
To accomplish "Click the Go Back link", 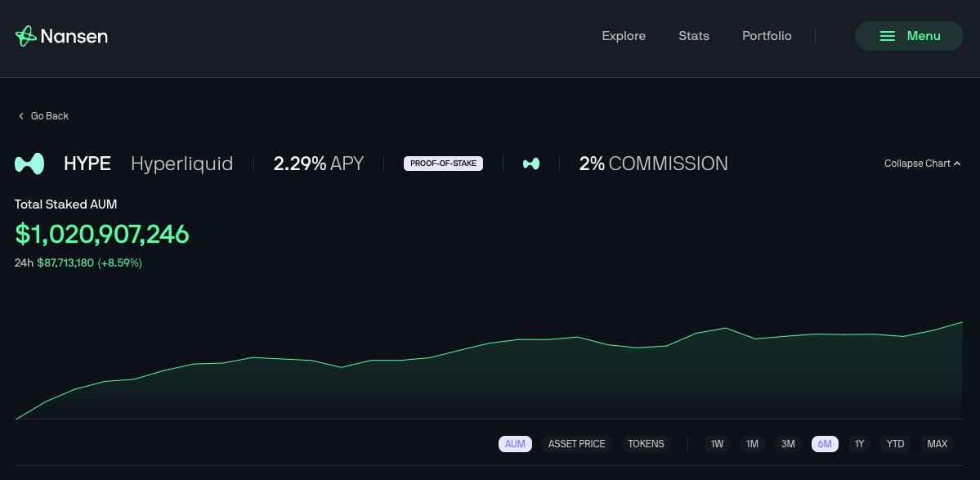I will tap(43, 115).
